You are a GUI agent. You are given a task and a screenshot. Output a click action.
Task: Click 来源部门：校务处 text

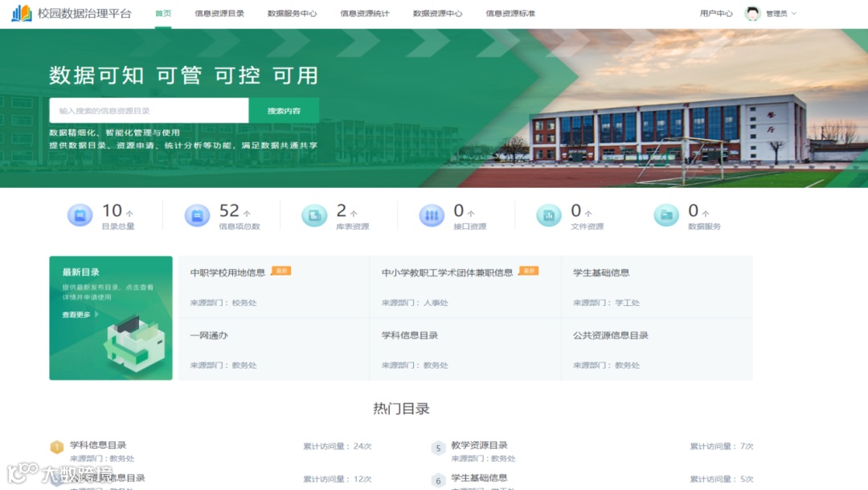(x=223, y=303)
